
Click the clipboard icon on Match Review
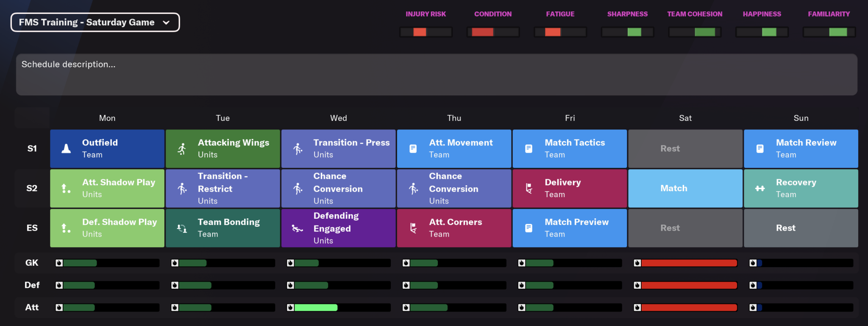760,149
